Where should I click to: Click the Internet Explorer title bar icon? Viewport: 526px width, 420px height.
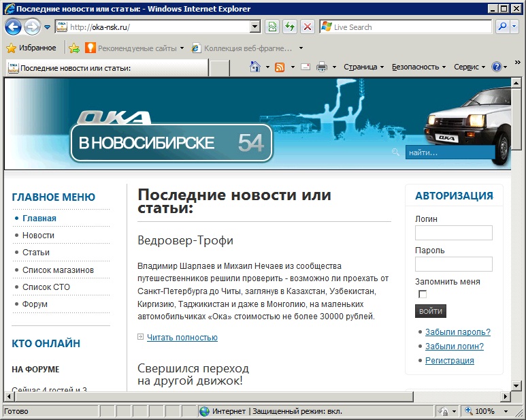pos(10,8)
